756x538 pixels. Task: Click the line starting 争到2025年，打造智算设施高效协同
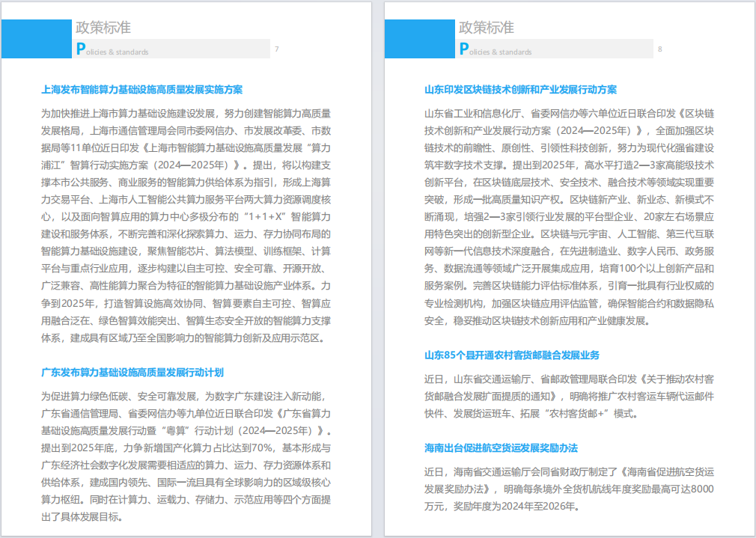coord(186,304)
